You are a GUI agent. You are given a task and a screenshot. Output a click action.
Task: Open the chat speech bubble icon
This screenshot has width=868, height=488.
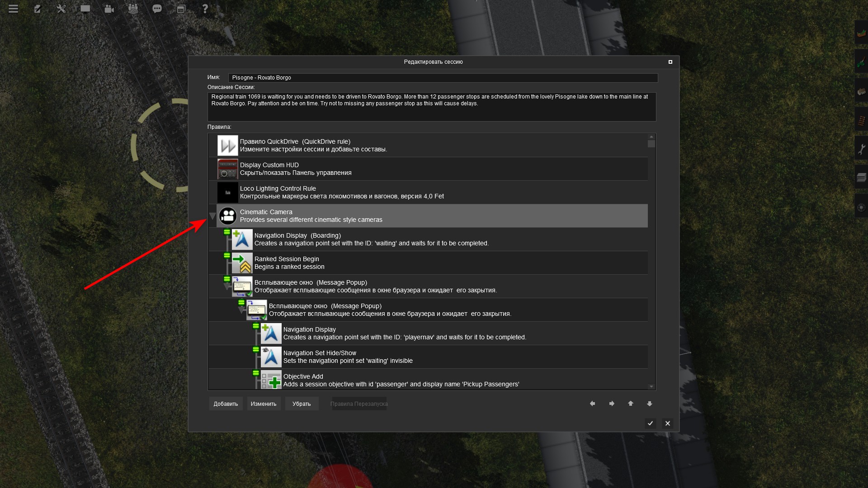(x=157, y=9)
